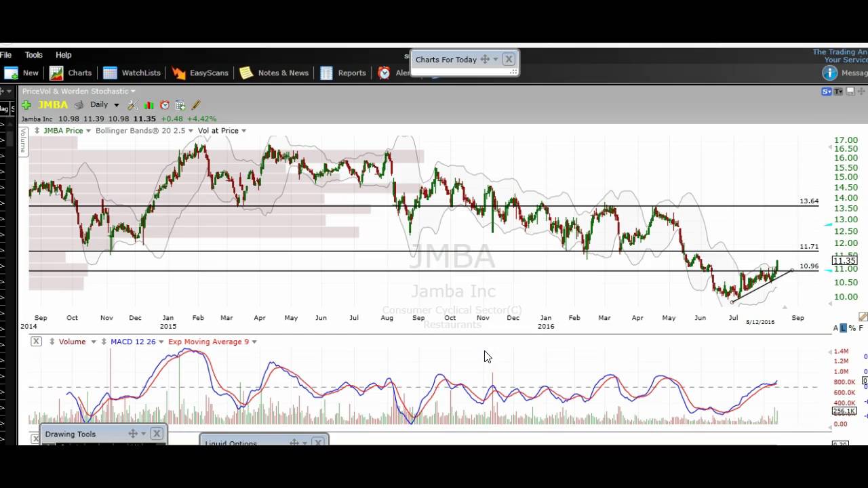Viewport: 868px width, 488px height.
Task: Expand the Vol at Price menu
Action: (x=243, y=131)
